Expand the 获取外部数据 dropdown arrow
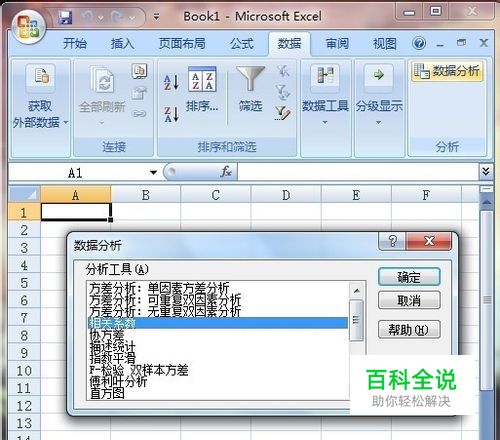Screen dimensions: 500x440 coord(66,122)
